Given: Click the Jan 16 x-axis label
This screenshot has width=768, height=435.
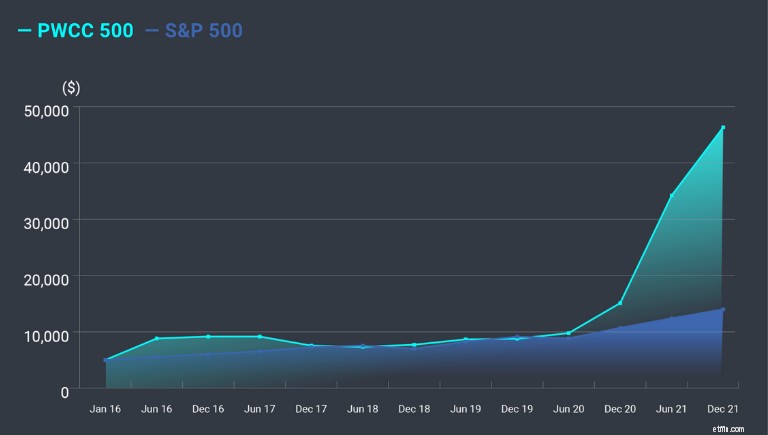Looking at the screenshot, I should click(x=105, y=409).
